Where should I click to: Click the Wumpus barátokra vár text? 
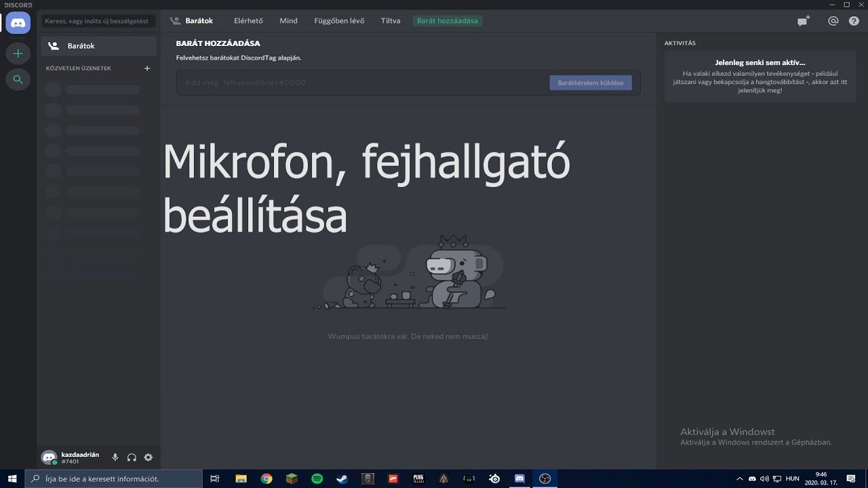click(x=408, y=336)
